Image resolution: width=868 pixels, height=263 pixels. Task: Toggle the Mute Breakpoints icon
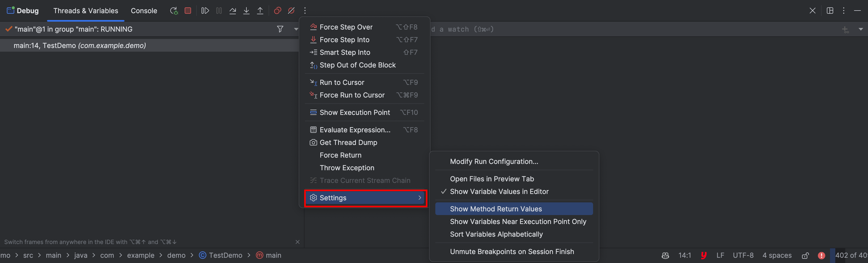pyautogui.click(x=291, y=11)
